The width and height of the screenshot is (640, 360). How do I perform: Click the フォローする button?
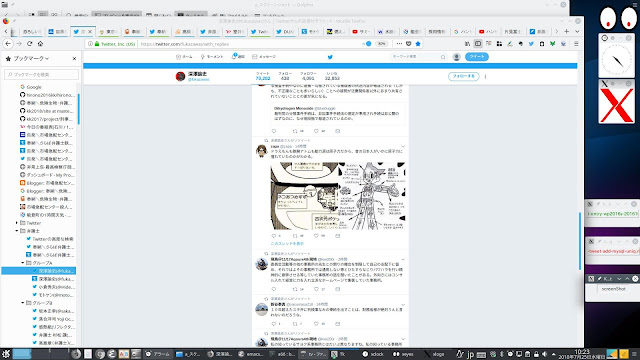[464, 76]
